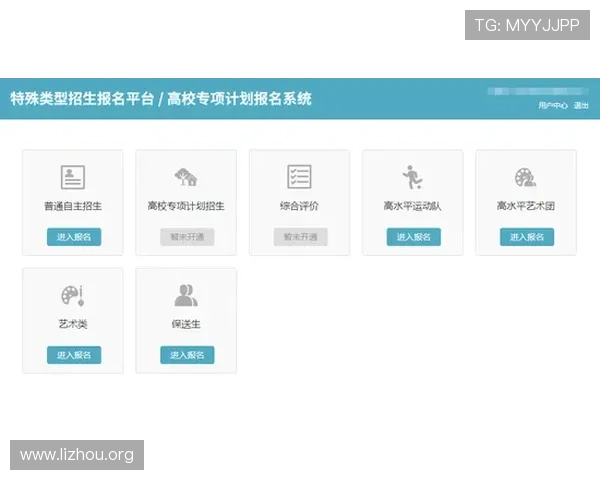
Task: Click 退出 to log out
Action: click(x=581, y=105)
